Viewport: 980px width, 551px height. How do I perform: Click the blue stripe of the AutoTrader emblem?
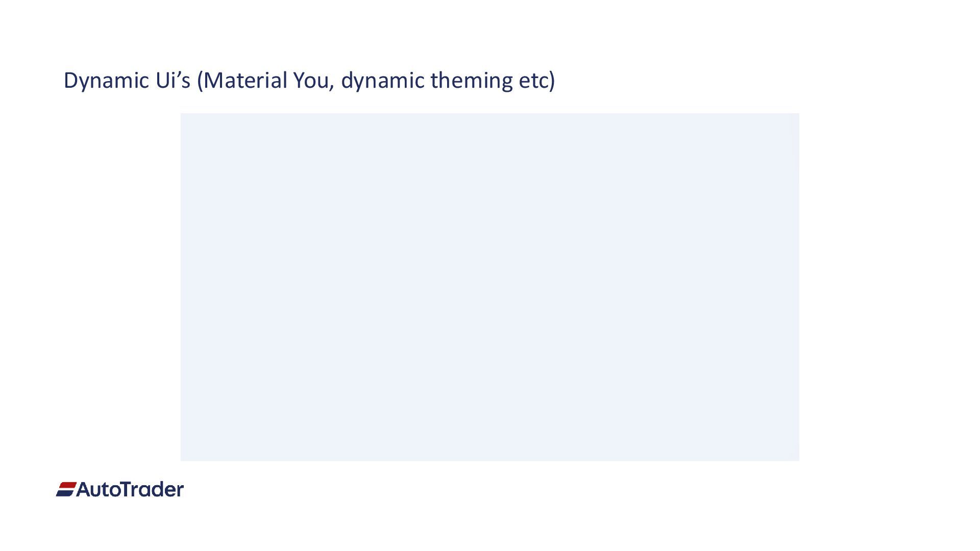pyautogui.click(x=65, y=493)
